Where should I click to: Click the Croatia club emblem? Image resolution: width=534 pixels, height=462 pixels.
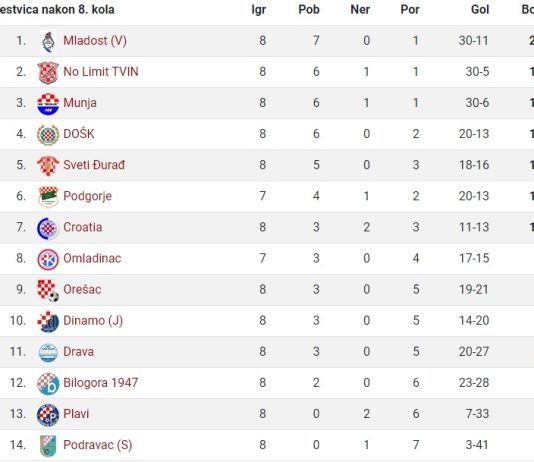48,228
